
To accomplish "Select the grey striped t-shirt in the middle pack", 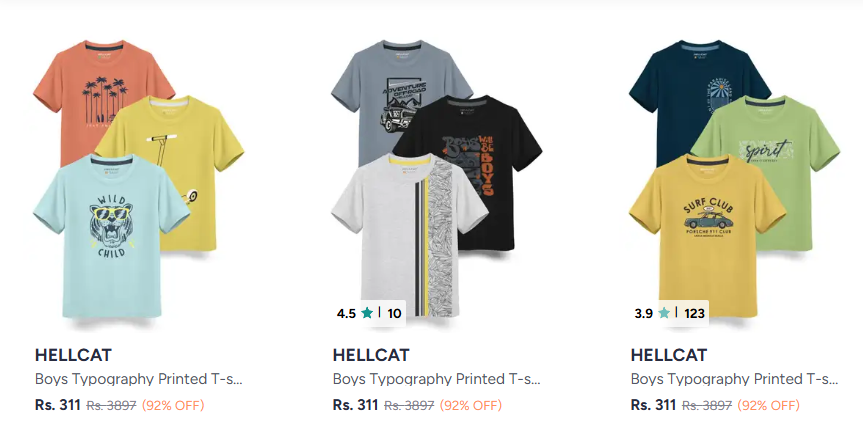I will pyautogui.click(x=410, y=236).
